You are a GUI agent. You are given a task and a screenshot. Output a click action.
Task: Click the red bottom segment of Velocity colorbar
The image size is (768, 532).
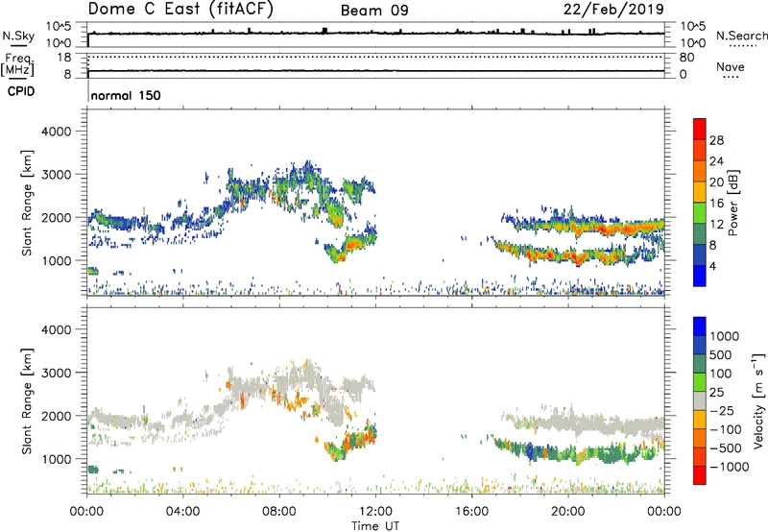(x=700, y=475)
